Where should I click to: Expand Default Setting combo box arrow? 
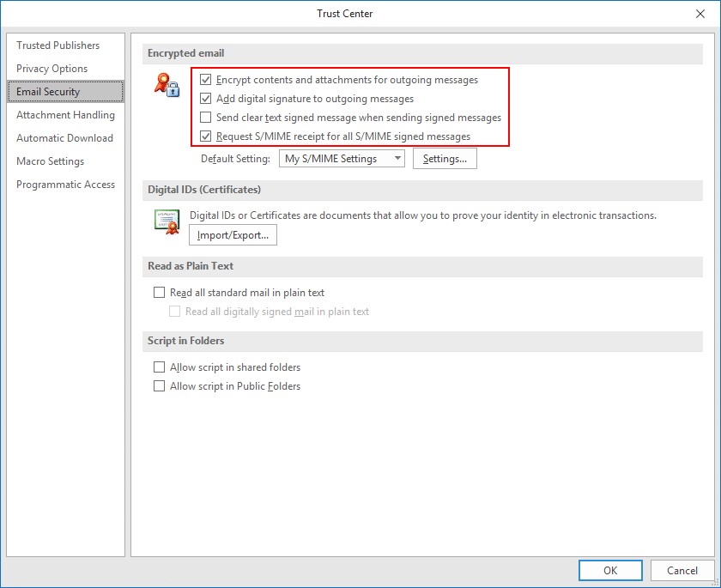pyautogui.click(x=397, y=159)
